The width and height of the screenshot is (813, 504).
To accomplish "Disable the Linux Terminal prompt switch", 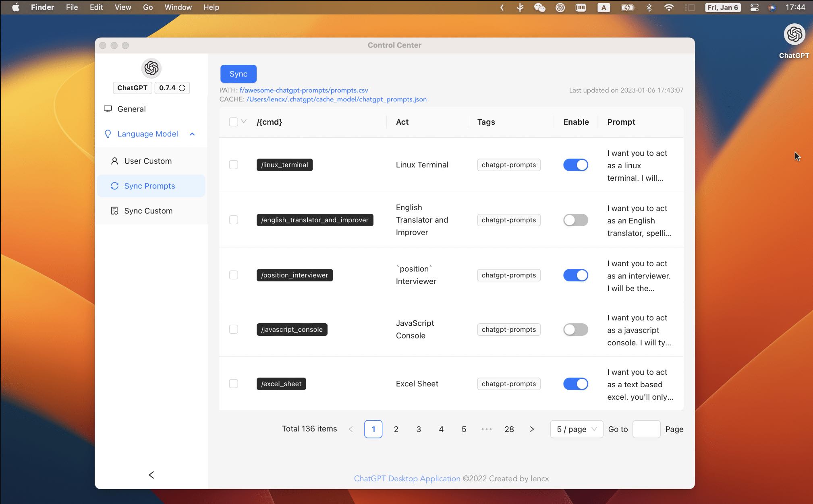I will [x=576, y=165].
